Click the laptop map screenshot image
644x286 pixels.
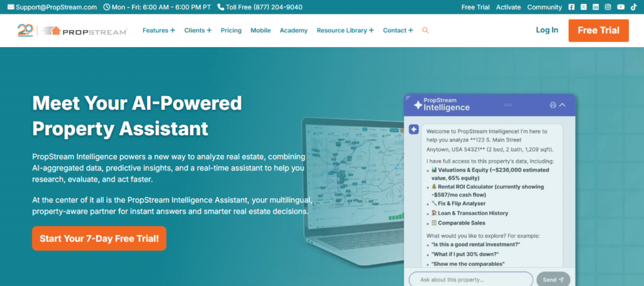tap(353, 193)
